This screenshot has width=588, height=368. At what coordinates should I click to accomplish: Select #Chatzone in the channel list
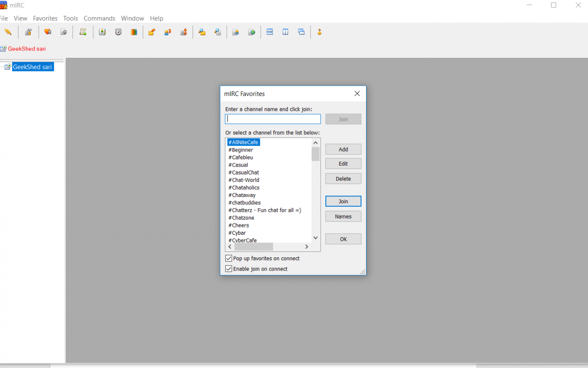[241, 218]
